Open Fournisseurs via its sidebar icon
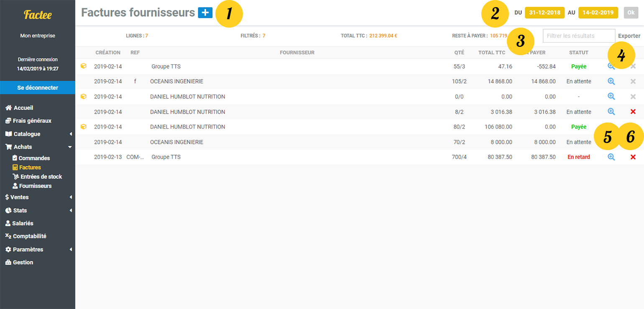Image resolution: width=644 pixels, height=309 pixels. [x=15, y=186]
